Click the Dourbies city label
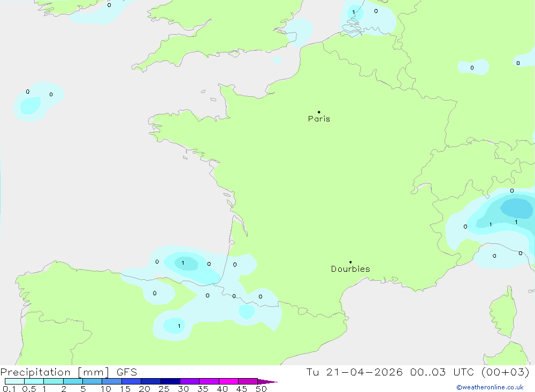 tap(350, 269)
